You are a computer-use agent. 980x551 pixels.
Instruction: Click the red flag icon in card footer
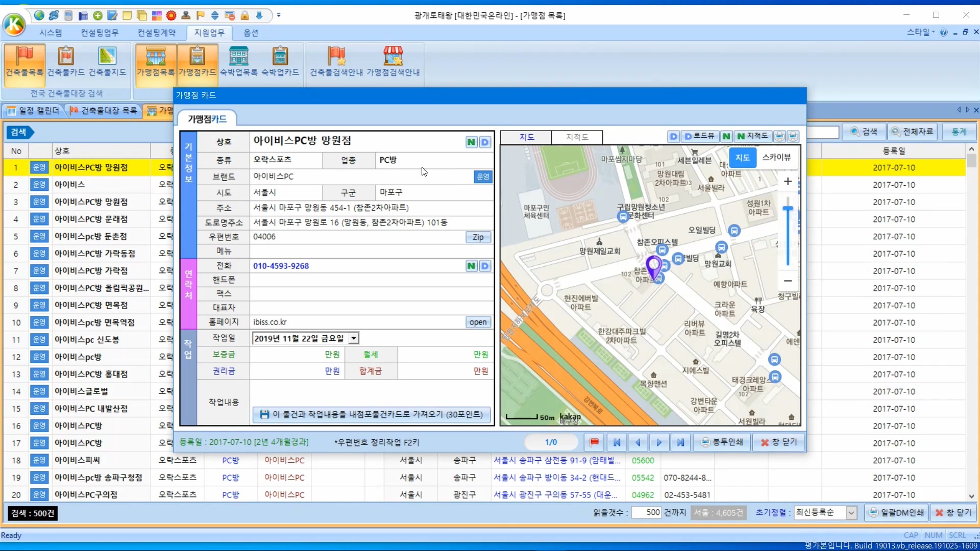(594, 442)
